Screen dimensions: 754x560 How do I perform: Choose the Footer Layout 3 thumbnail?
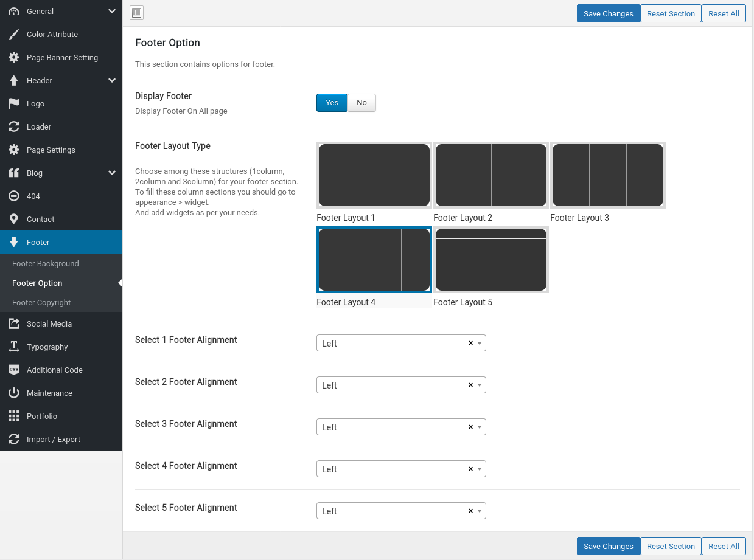[608, 175]
